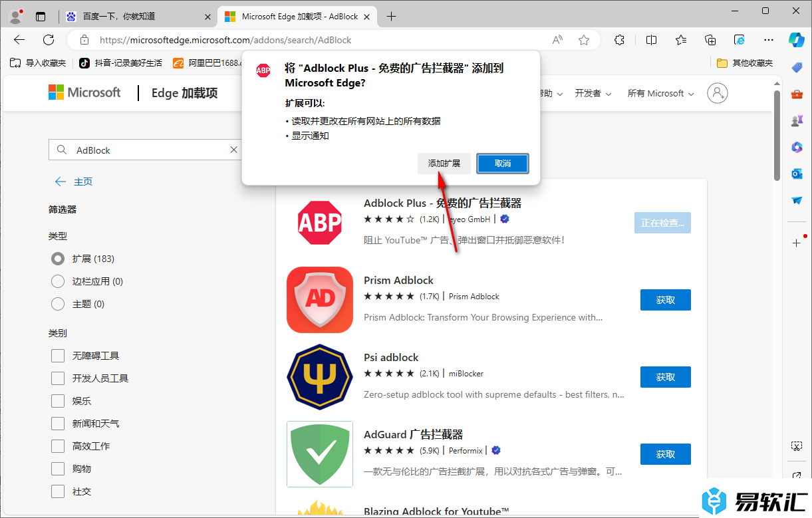Clear the AdBlock search text with X
This screenshot has height=518, width=812.
tap(233, 150)
